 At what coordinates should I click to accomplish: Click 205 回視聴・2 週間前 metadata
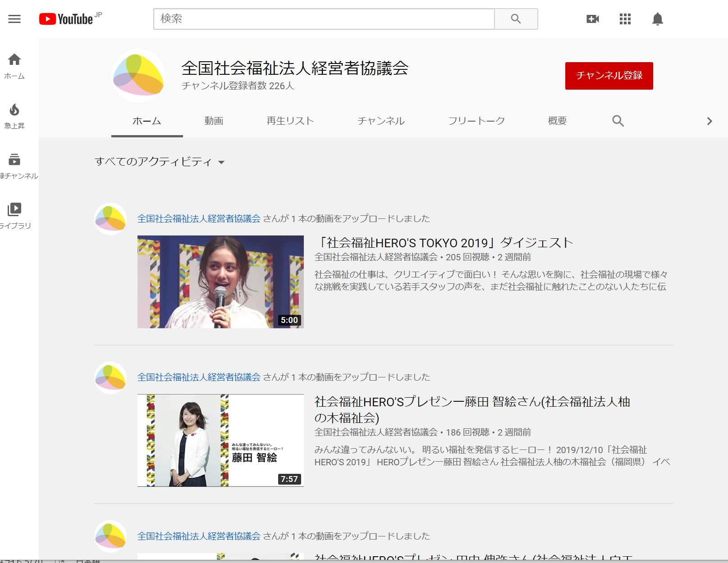click(x=489, y=257)
